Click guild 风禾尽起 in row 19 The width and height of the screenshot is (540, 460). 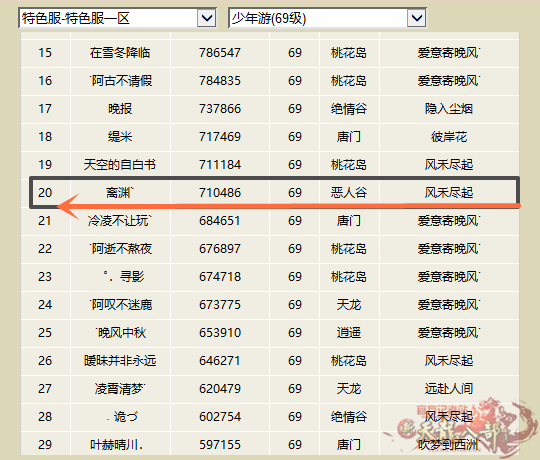[449, 165]
